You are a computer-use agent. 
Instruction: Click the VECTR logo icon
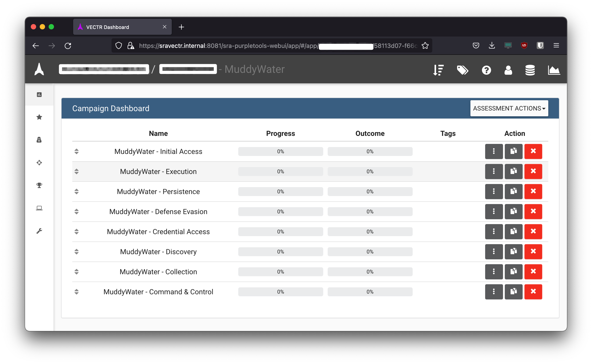(x=39, y=69)
